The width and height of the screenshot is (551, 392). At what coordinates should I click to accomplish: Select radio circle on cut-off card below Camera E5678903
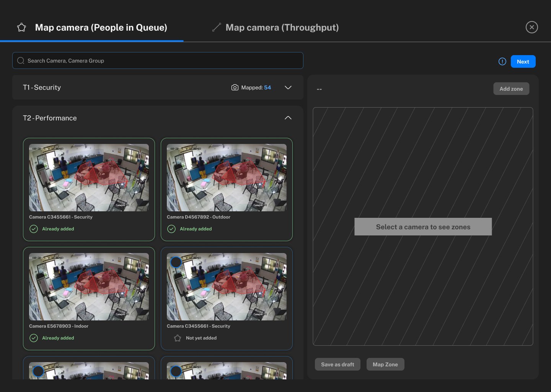38,371
